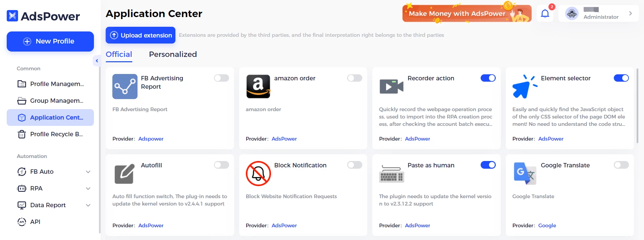
Task: Click the amazon order extension icon
Action: [x=258, y=86]
